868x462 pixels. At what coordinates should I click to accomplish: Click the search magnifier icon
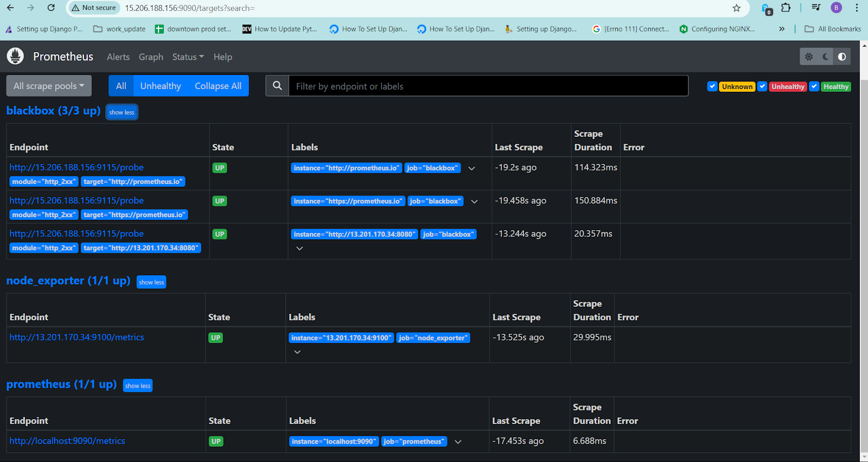click(277, 86)
